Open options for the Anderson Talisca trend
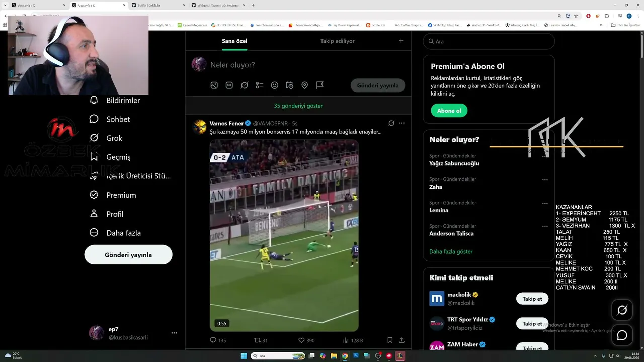 pos(545,227)
